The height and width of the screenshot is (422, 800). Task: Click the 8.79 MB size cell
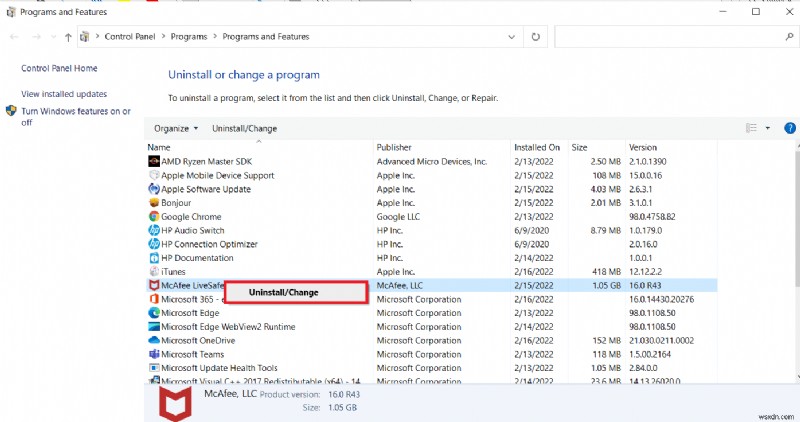tap(606, 231)
